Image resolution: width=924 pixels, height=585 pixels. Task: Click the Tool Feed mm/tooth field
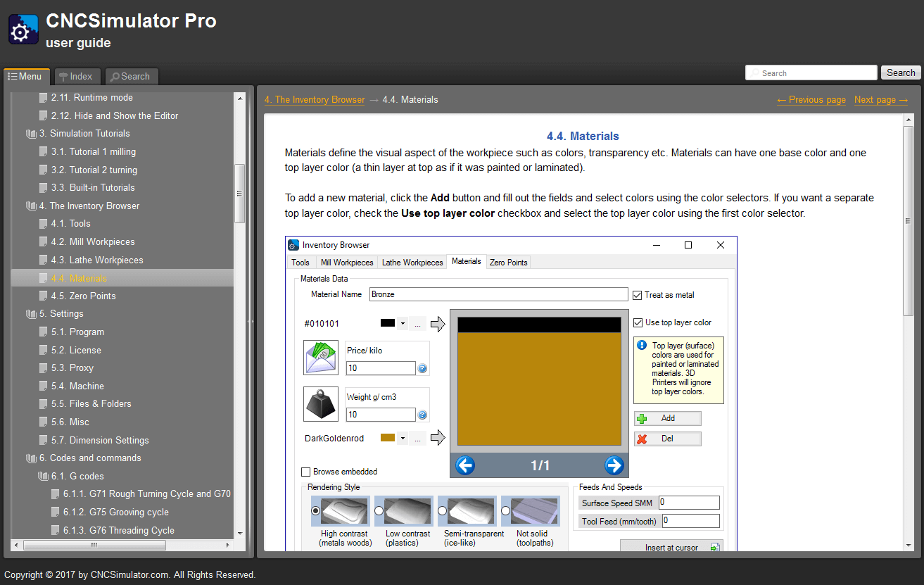[691, 521]
